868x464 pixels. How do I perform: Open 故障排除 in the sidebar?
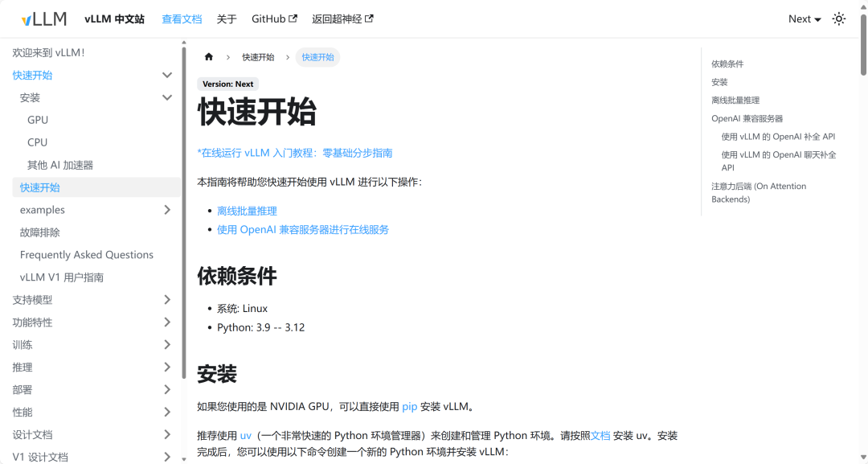pyautogui.click(x=40, y=232)
